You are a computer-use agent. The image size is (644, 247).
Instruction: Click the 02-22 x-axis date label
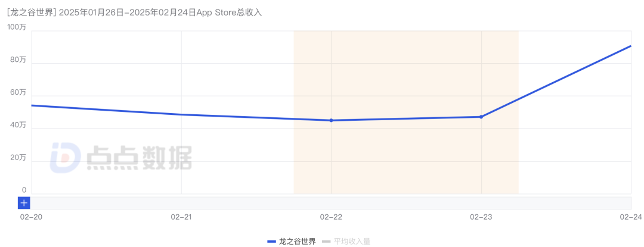pyautogui.click(x=331, y=217)
